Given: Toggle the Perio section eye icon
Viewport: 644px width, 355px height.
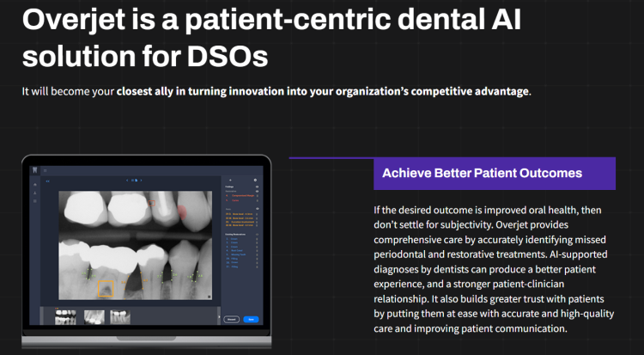Looking at the screenshot, I should (x=258, y=209).
